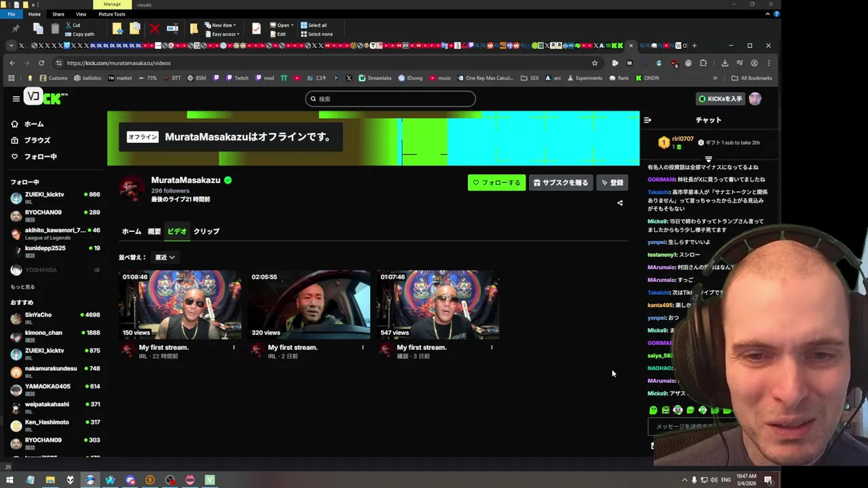Screen dimensions: 868x488
Task: Open the View ribbon tab
Action: click(81, 14)
